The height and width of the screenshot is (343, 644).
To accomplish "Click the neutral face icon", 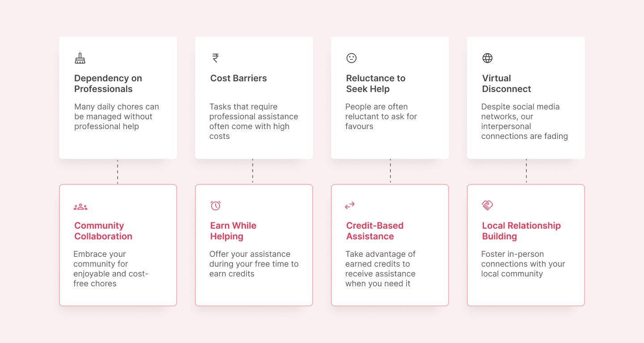I will pos(352,58).
